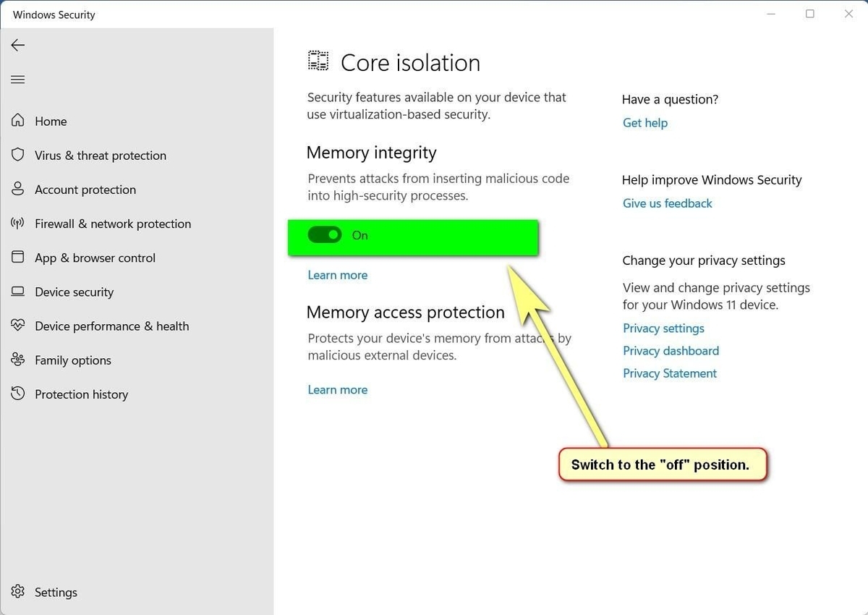Select the Device security laptop icon
This screenshot has height=615, width=868.
[x=18, y=292]
